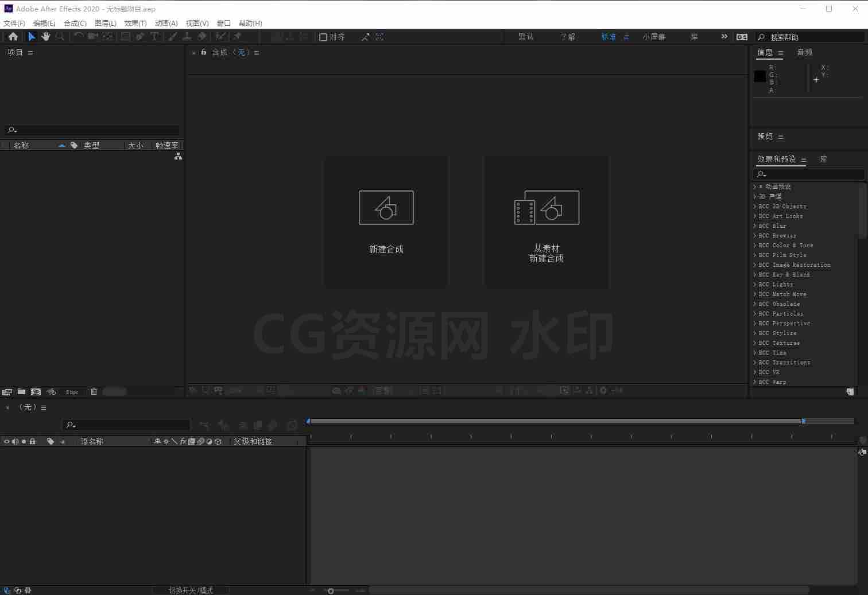The image size is (868, 595).
Task: Click the composition panel lock icon
Action: (204, 52)
